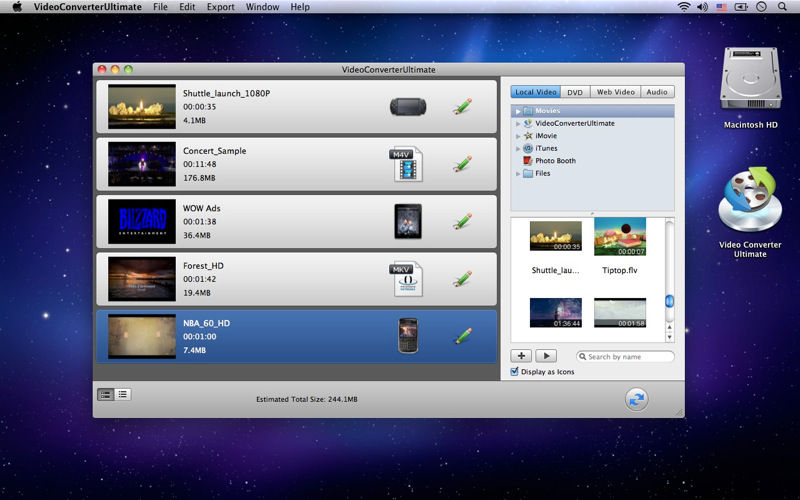Open the Help menu
The image size is (800, 500).
pos(300,7)
